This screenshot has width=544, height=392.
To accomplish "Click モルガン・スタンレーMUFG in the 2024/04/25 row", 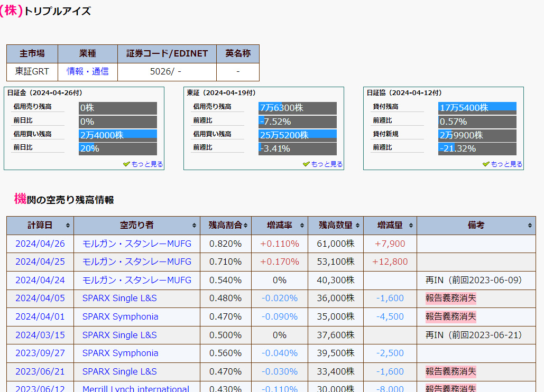I will point(137,262).
